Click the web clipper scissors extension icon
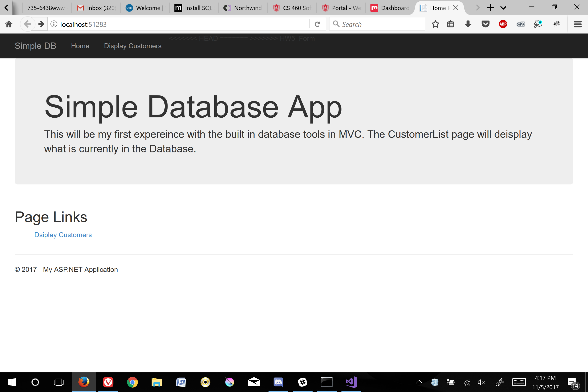 point(538,24)
